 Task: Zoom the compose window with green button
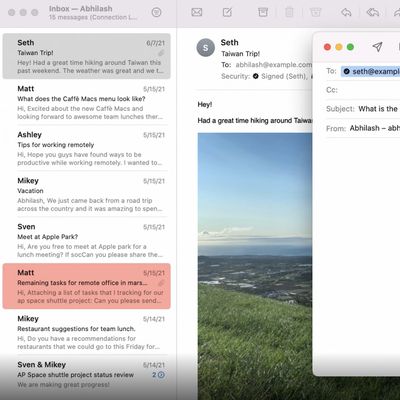pyautogui.click(x=350, y=47)
